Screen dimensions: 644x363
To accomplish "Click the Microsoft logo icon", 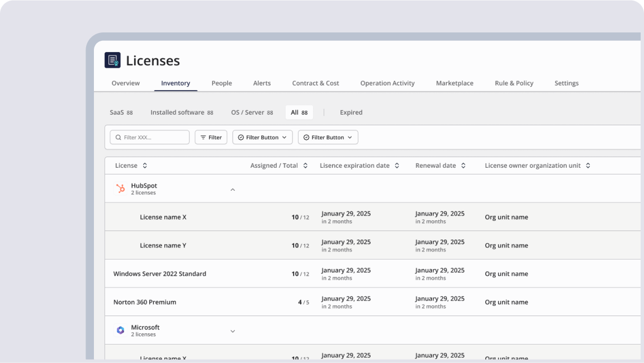I will [120, 331].
